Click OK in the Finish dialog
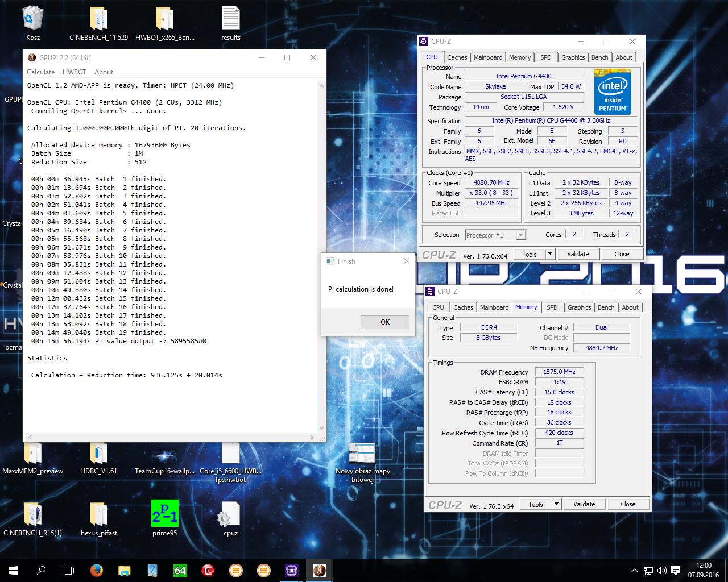This screenshot has width=728, height=582. [385, 322]
